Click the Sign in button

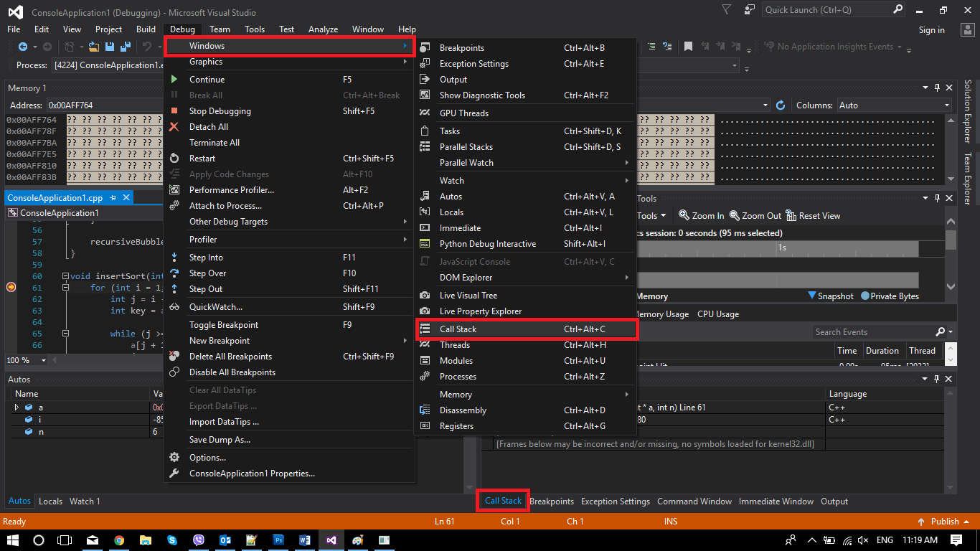[931, 29]
